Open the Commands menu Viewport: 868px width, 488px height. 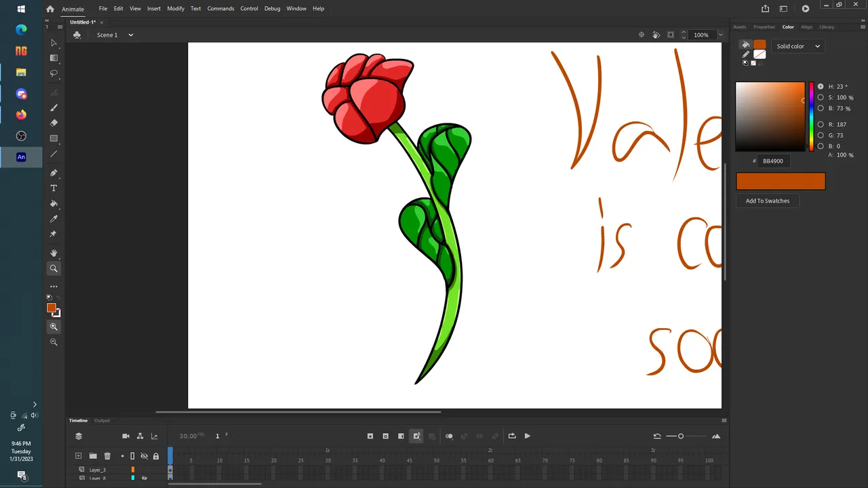[220, 9]
